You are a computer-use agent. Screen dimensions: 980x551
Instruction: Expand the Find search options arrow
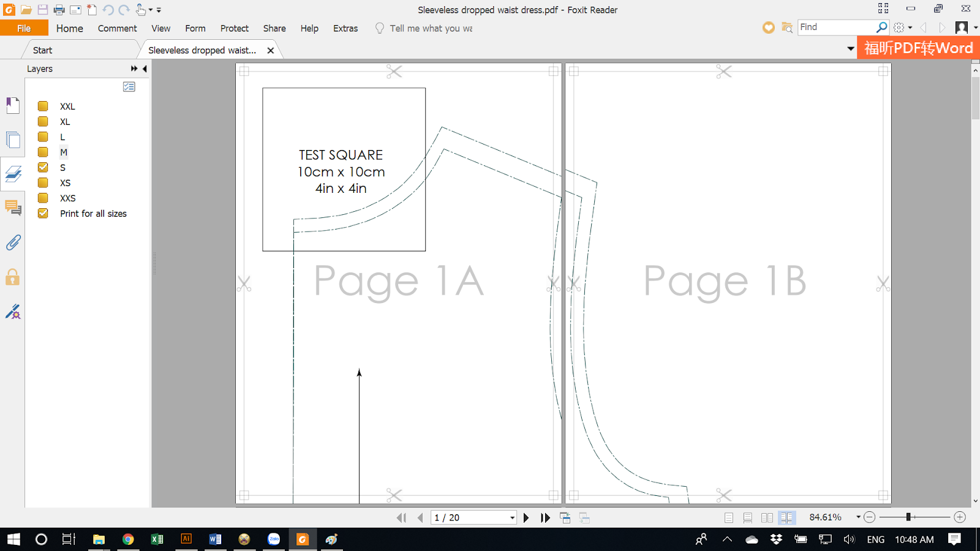point(911,27)
